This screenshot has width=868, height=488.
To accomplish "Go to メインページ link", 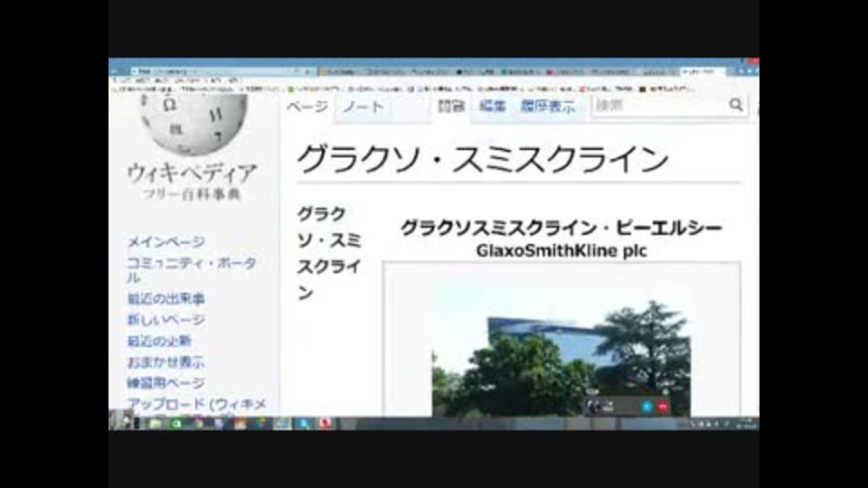I will tap(166, 242).
